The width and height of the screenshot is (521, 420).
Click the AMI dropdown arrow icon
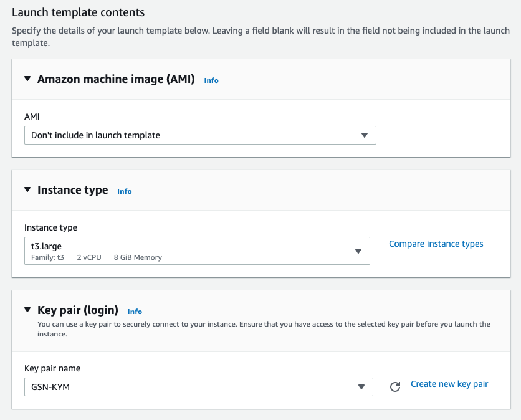coord(365,135)
